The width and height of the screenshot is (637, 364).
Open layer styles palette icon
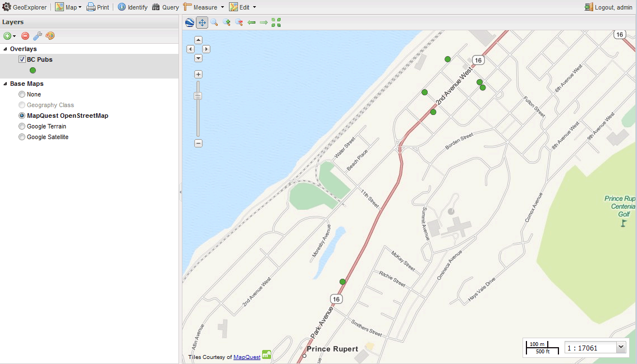tap(50, 36)
